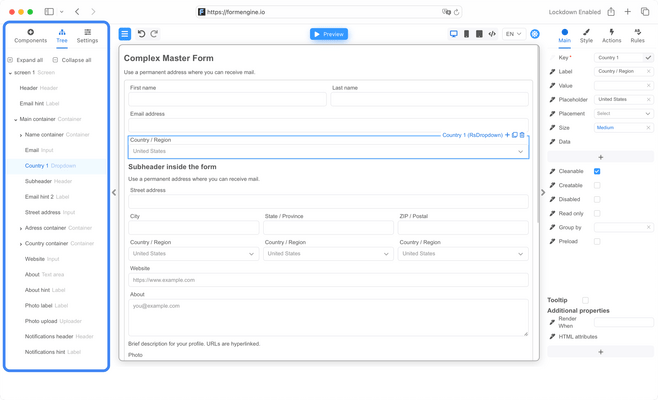This screenshot has height=400, width=658.
Task: Switch to the Components tab
Action: point(30,36)
